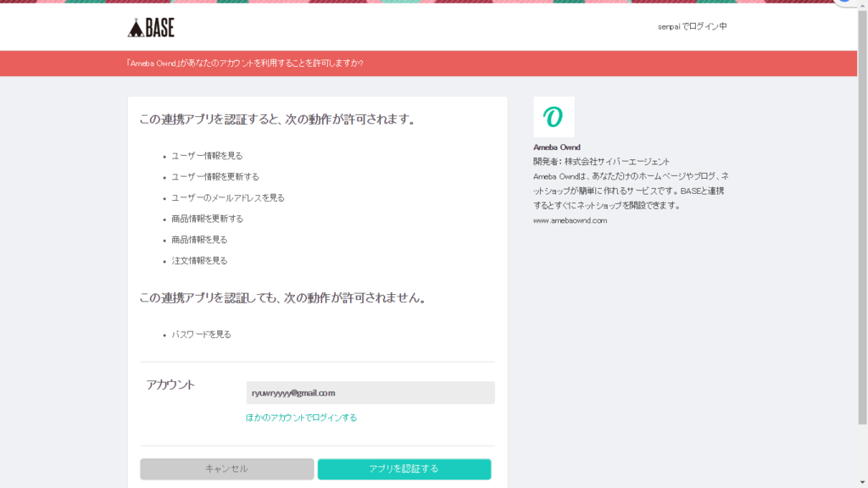Click list item 注文情報を見る
868x488 pixels.
pos(199,261)
